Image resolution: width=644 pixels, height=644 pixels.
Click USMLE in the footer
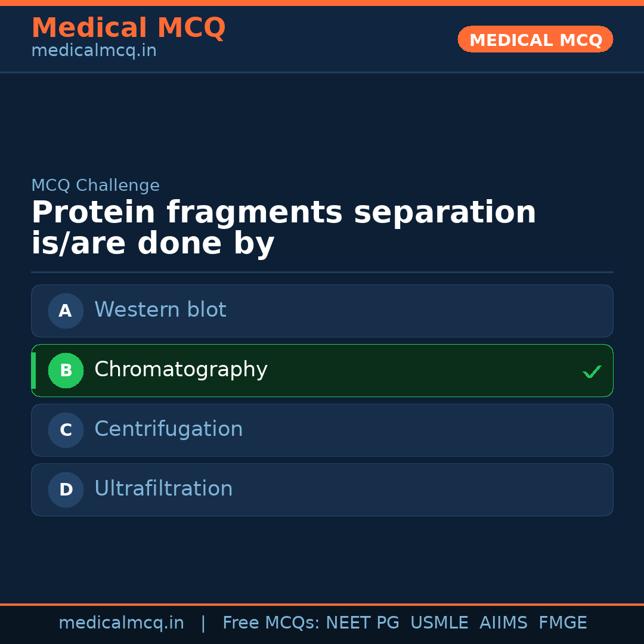(439, 623)
